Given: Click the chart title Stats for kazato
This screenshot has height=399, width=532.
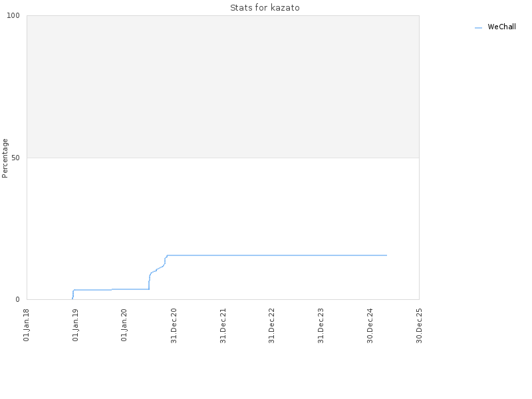Looking at the screenshot, I should pos(265,8).
